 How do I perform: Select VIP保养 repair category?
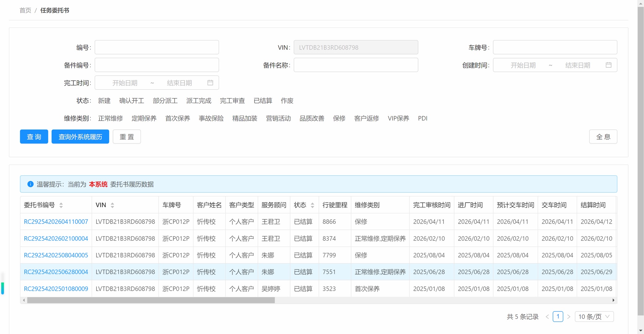tap(398, 118)
